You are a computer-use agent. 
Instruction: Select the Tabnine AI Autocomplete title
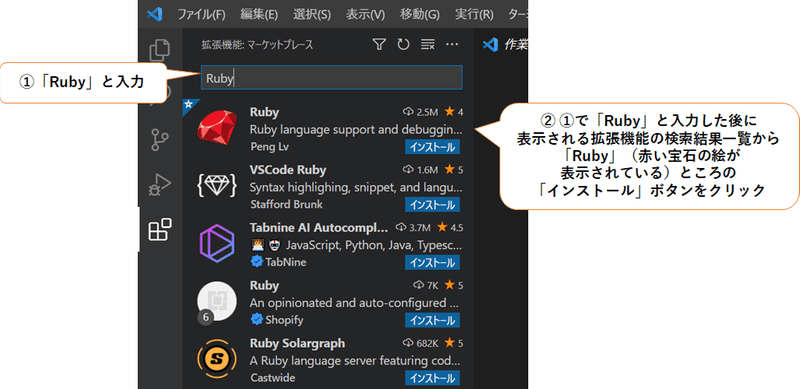tap(319, 227)
